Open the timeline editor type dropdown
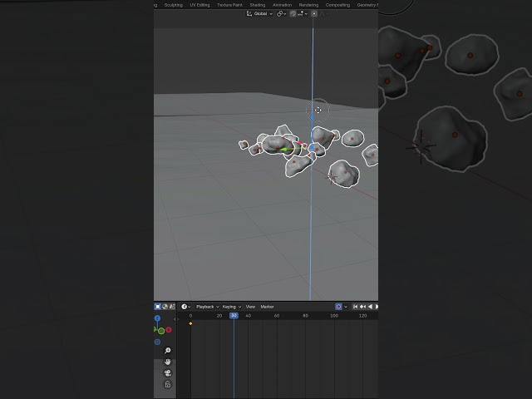 pos(185,307)
